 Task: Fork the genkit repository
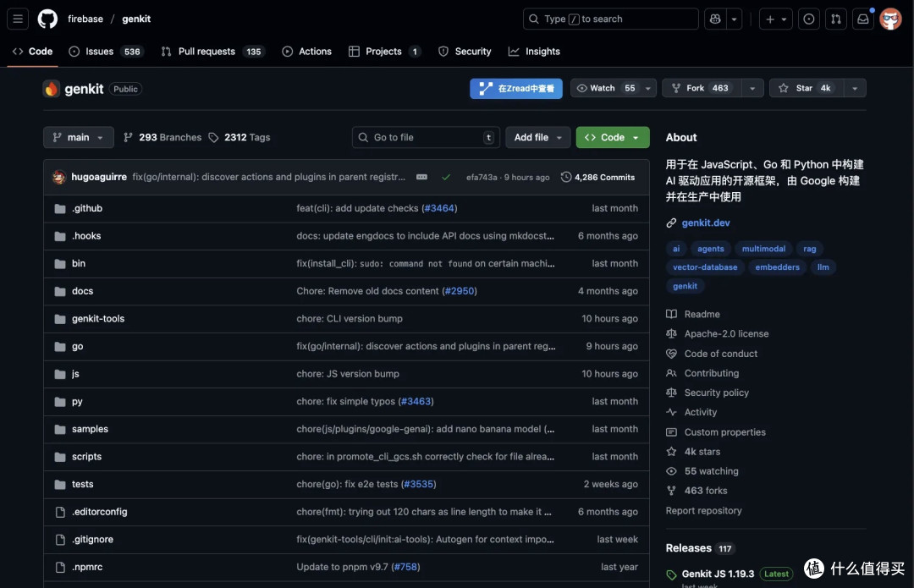click(702, 88)
